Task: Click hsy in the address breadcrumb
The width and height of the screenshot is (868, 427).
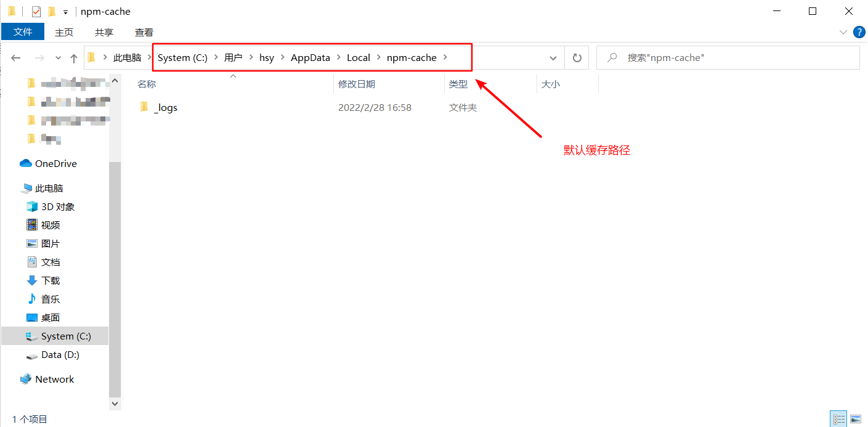Action: click(267, 58)
